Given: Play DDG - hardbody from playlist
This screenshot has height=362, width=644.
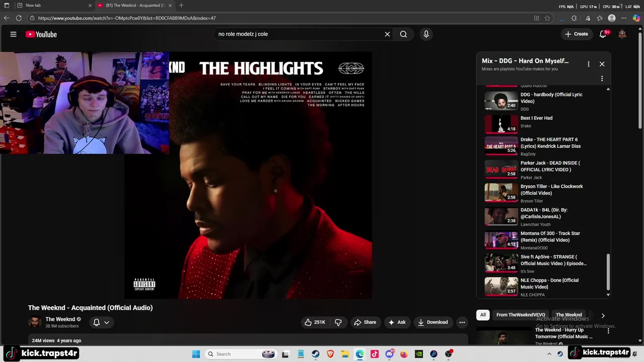Looking at the screenshot, I should pos(543,101).
